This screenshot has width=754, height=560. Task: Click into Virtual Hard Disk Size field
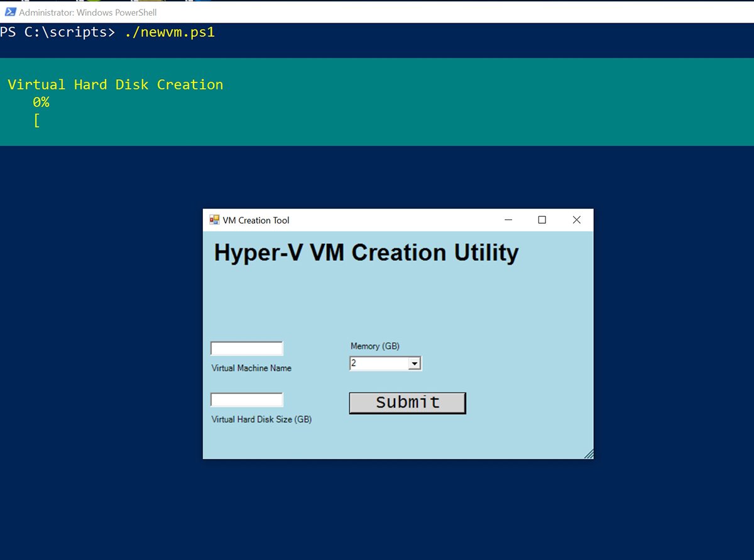pyautogui.click(x=246, y=400)
